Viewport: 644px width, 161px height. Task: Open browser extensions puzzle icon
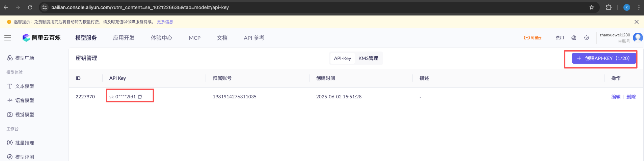coord(609,7)
